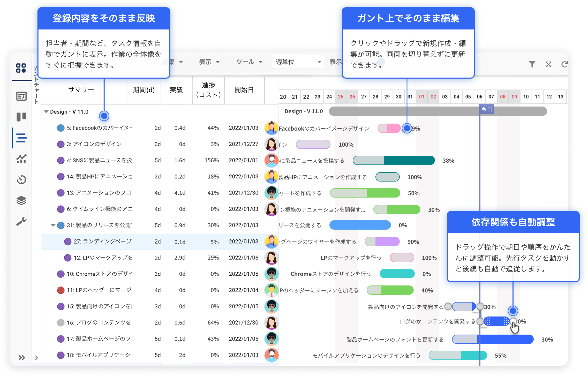This screenshot has width=588, height=377.
Task: Expand sidebar with double chevron icon
Action: 22,358
